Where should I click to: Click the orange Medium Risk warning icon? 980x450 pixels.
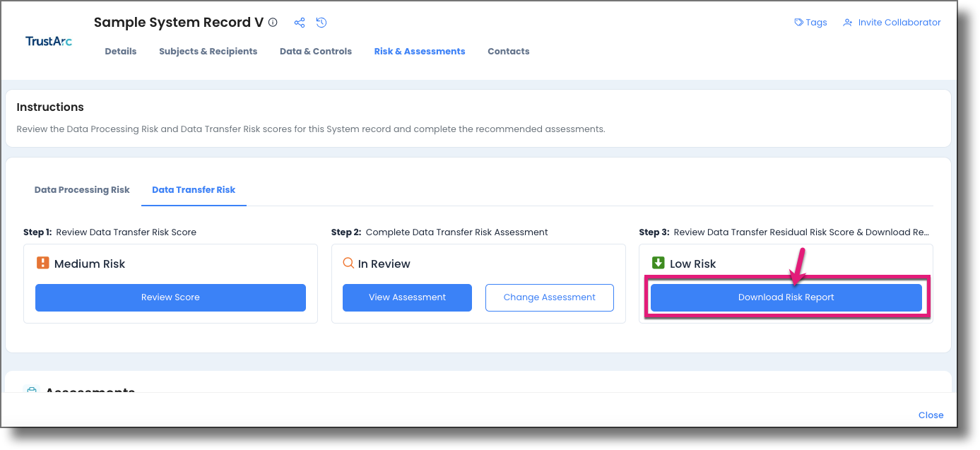[42, 263]
